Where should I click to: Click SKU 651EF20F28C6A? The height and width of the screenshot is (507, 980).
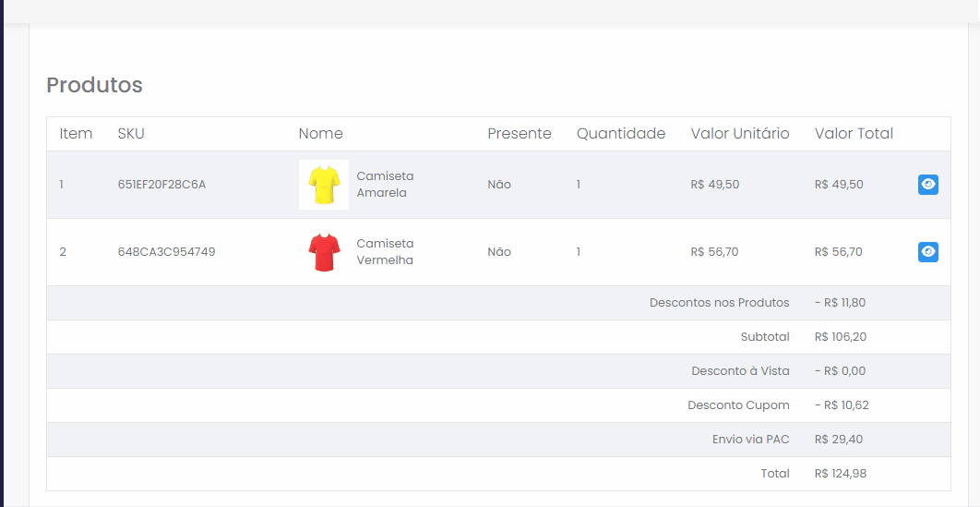coord(161,185)
